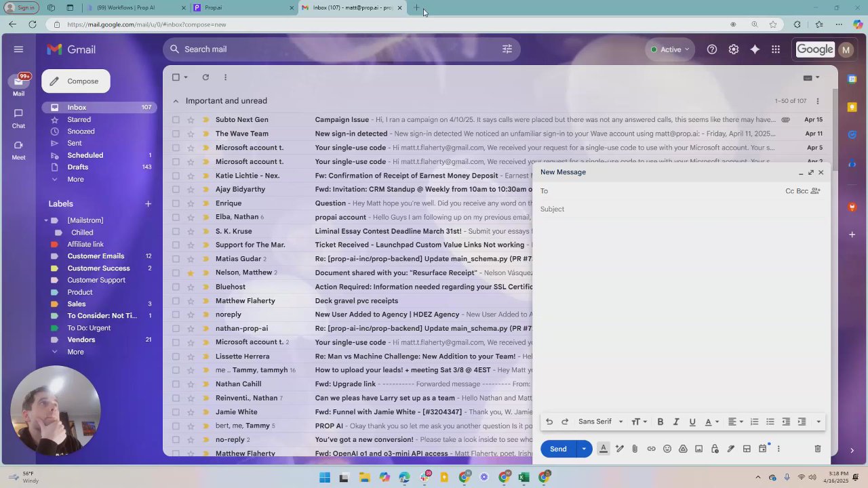Screen dimensions: 868x488
Task: Collapse the Important and unread section
Action: [x=176, y=101]
